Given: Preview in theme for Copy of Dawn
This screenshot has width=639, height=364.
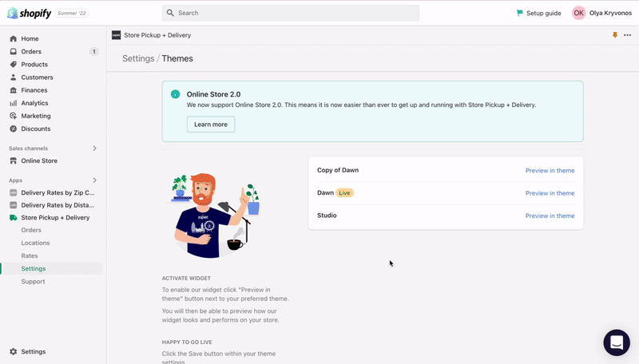Looking at the screenshot, I should (550, 171).
